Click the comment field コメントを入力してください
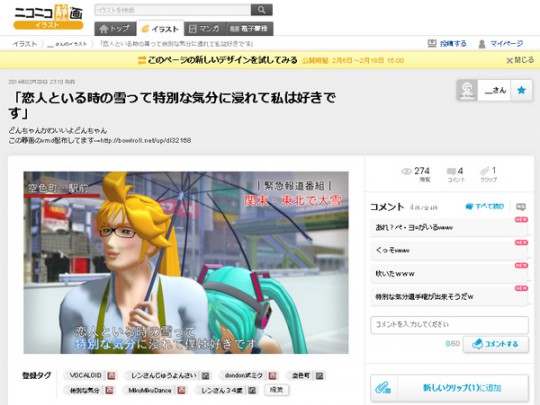Image resolution: width=540 pixels, height=405 pixels. (x=449, y=324)
